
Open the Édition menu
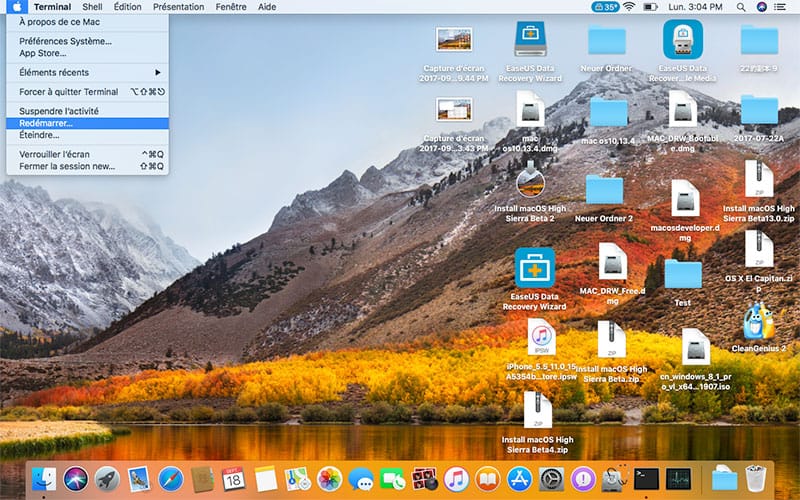click(128, 7)
